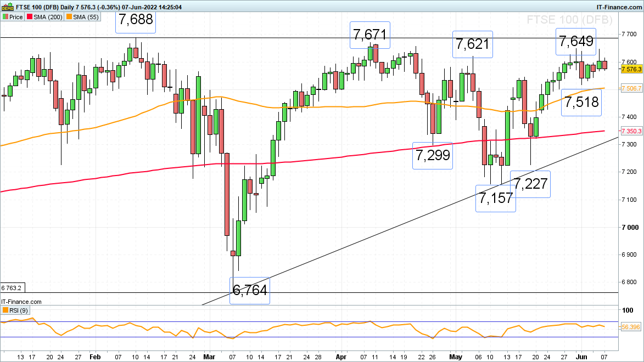644x362 pixels.
Task: Click the 7,157 price annotation
Action: 496,199
